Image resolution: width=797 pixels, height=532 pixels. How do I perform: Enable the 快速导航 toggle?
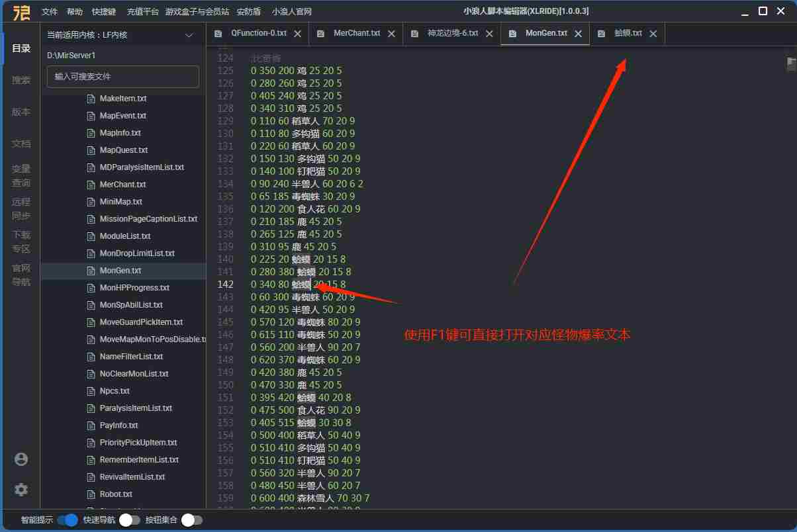click(129, 520)
